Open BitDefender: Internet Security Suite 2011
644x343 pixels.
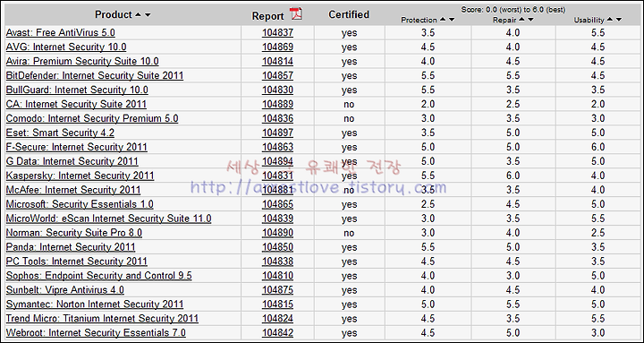tap(95, 75)
